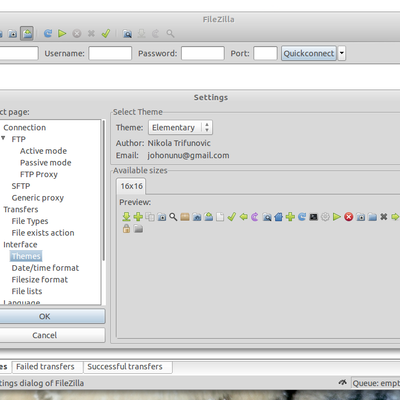Open the Theme combo box showing Elementary

coord(180,127)
